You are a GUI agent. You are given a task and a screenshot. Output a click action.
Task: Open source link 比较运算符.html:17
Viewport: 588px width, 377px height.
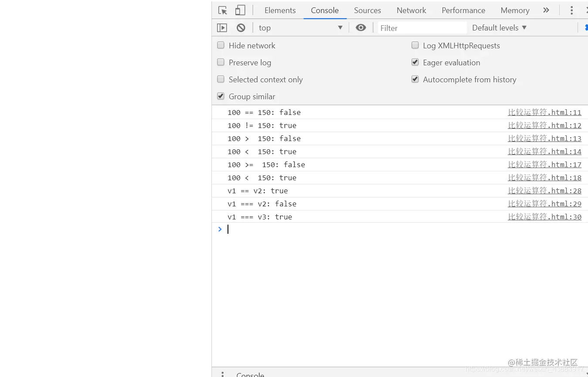click(x=544, y=165)
